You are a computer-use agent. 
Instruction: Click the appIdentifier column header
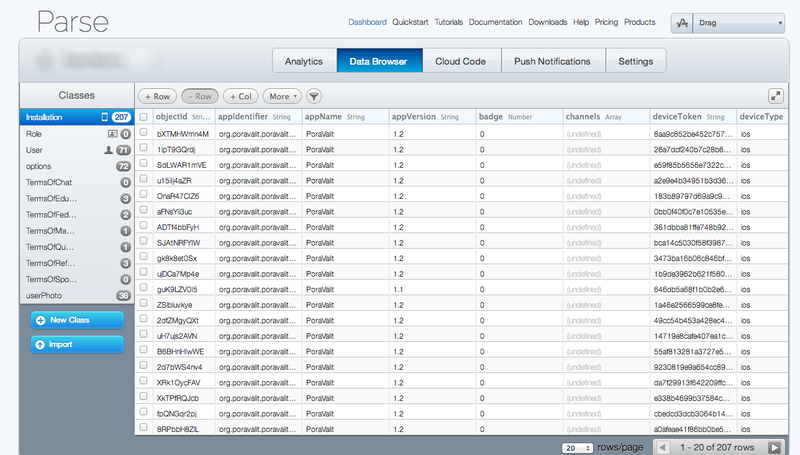[x=259, y=117]
